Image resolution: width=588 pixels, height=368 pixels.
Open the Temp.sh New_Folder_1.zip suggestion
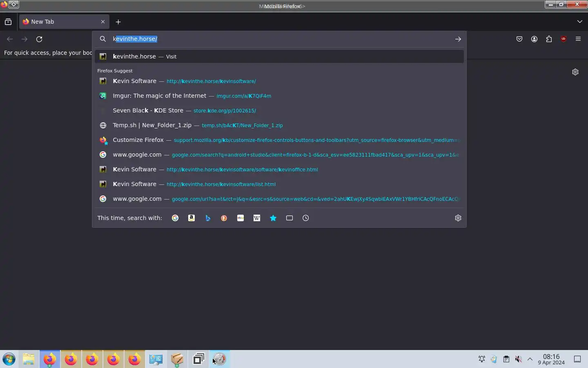tap(279, 125)
